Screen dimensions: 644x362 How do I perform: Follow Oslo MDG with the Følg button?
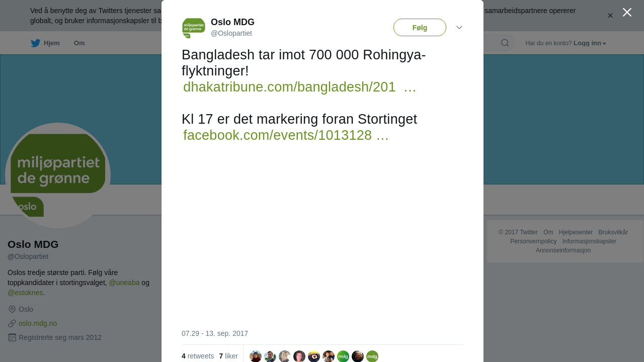coord(420,28)
